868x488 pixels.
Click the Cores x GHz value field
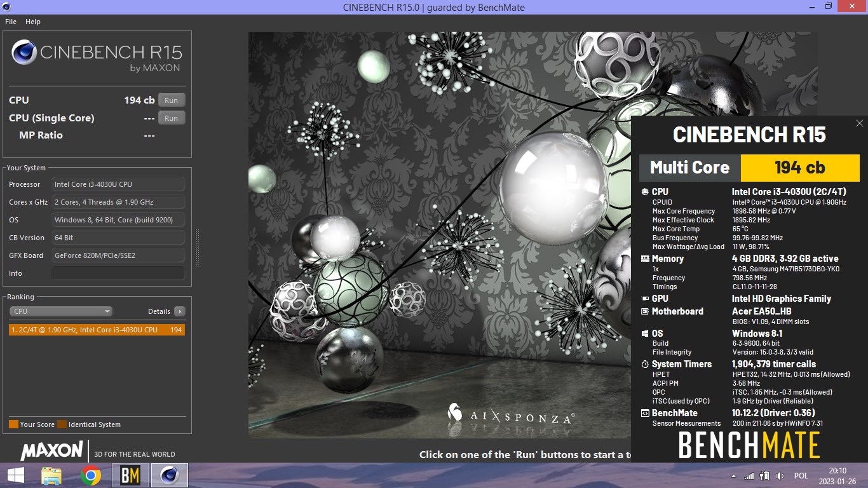(118, 202)
